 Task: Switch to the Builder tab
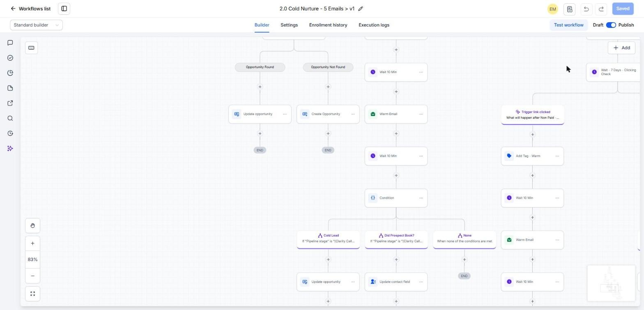[x=262, y=25]
